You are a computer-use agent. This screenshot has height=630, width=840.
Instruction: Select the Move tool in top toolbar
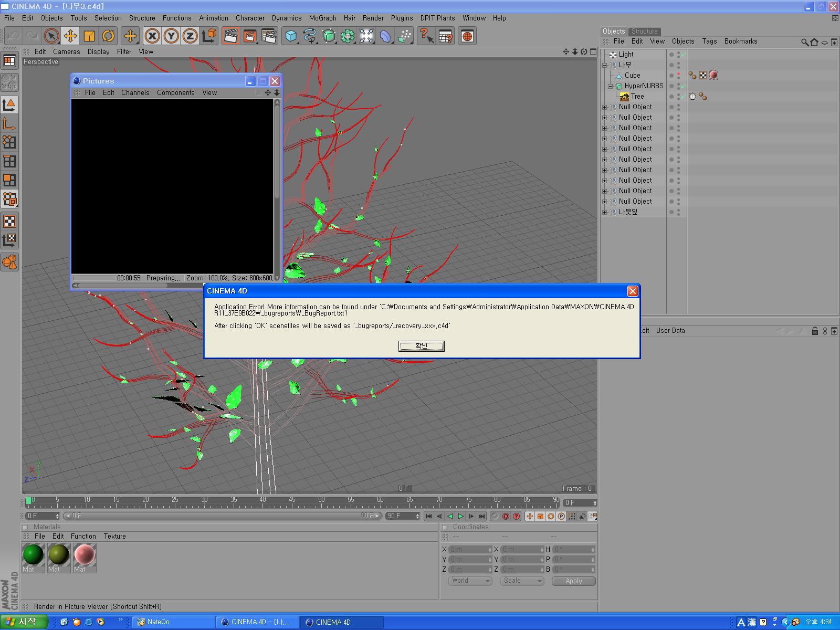coord(70,36)
